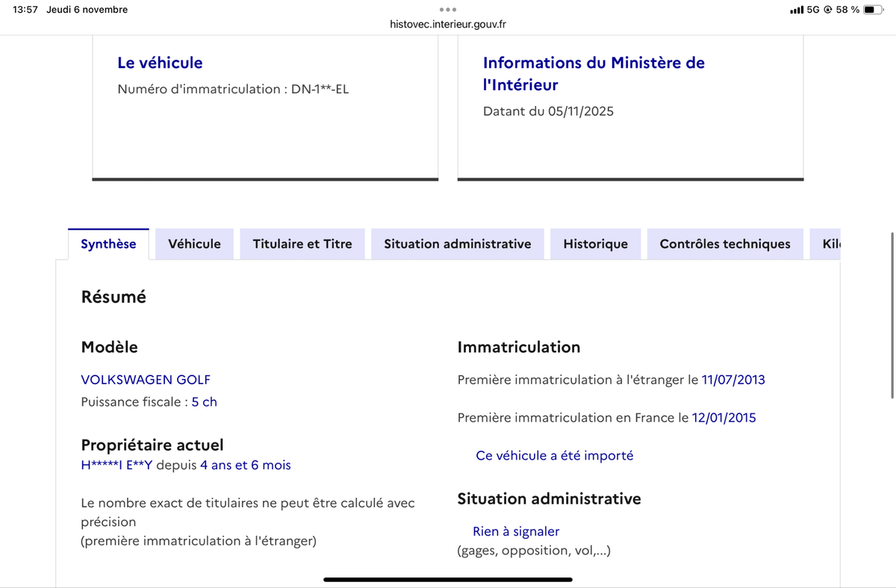
Task: Click the owner name H*****I E**Y
Action: (116, 465)
